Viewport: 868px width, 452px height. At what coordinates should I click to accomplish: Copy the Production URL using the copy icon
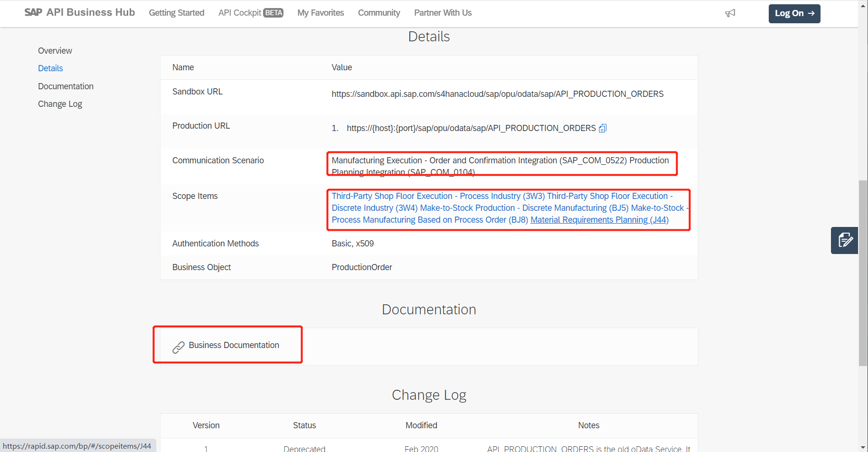coord(602,128)
